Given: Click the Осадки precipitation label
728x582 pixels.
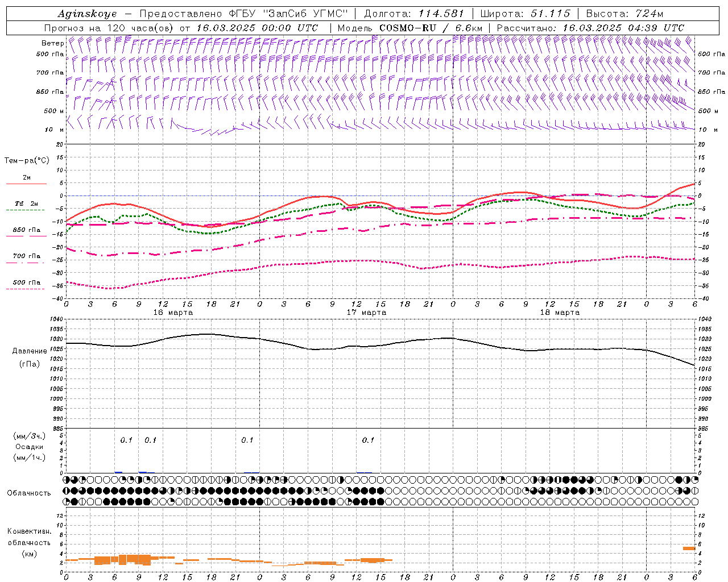Looking at the screenshot, I should (x=30, y=447).
